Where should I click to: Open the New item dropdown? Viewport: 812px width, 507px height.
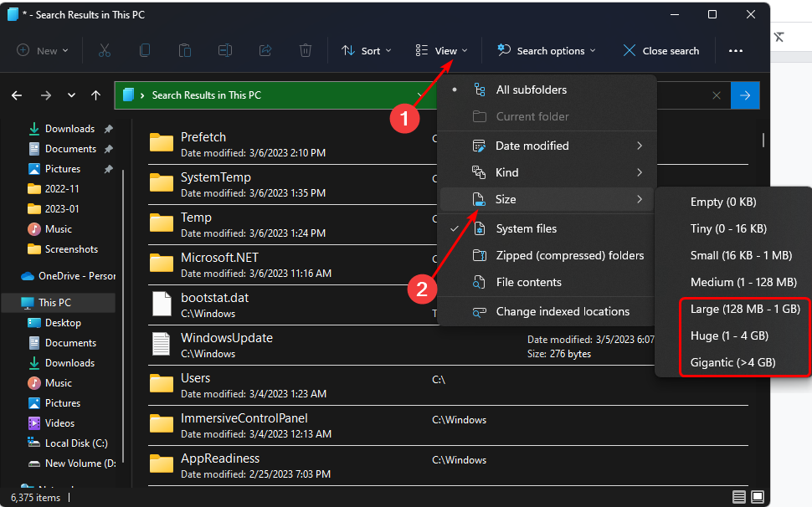tap(42, 50)
